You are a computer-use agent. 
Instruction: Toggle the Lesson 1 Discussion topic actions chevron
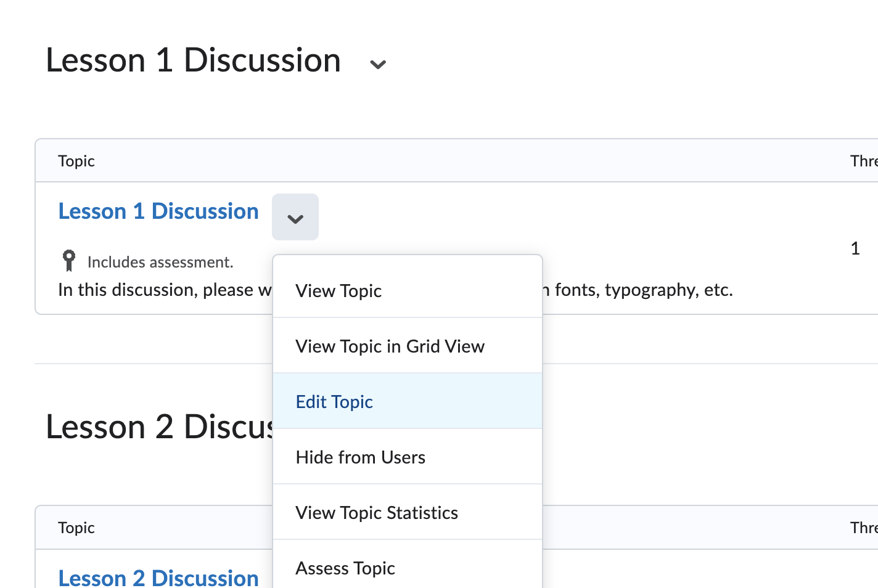coord(295,218)
